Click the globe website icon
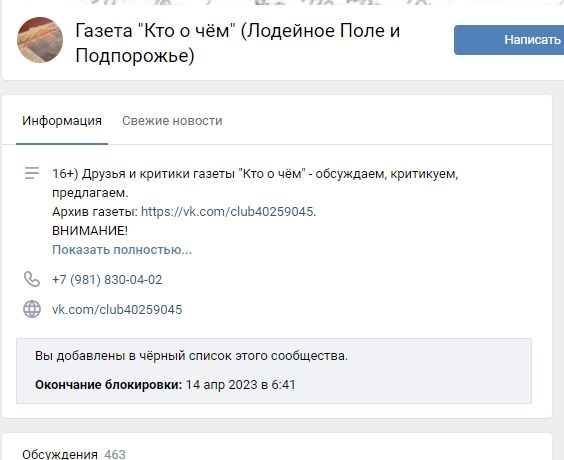564x460 pixels. [x=32, y=309]
